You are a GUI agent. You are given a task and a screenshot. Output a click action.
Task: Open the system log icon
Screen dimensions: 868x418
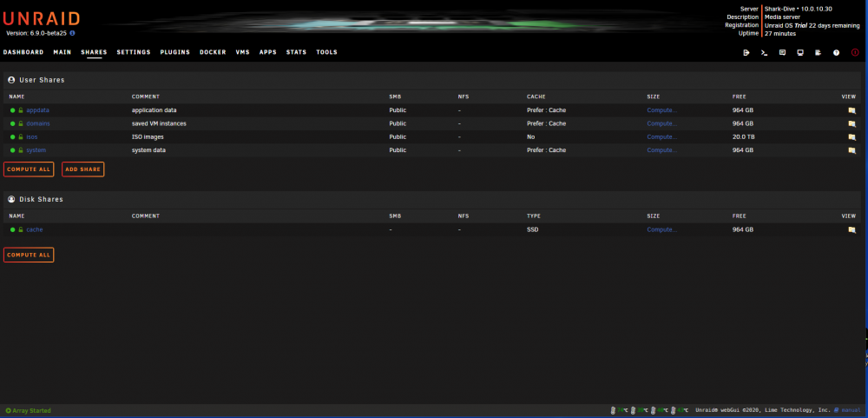click(819, 53)
